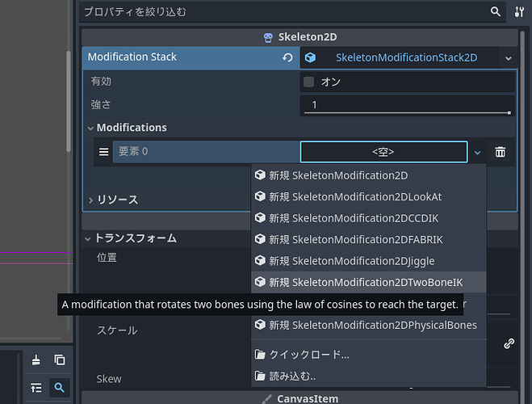Viewport: 532px width, 404px height.
Task: Click the Skeleton2D class header
Action: pyautogui.click(x=300, y=37)
